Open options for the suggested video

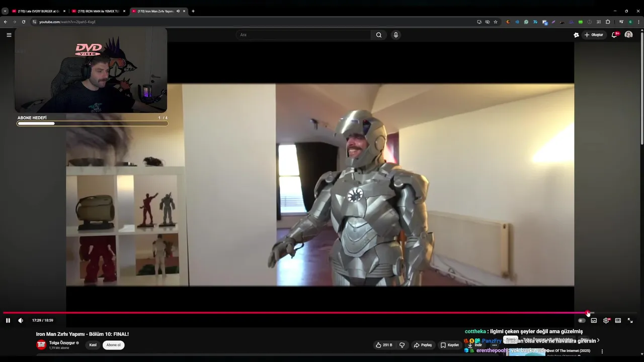pyautogui.click(x=602, y=351)
